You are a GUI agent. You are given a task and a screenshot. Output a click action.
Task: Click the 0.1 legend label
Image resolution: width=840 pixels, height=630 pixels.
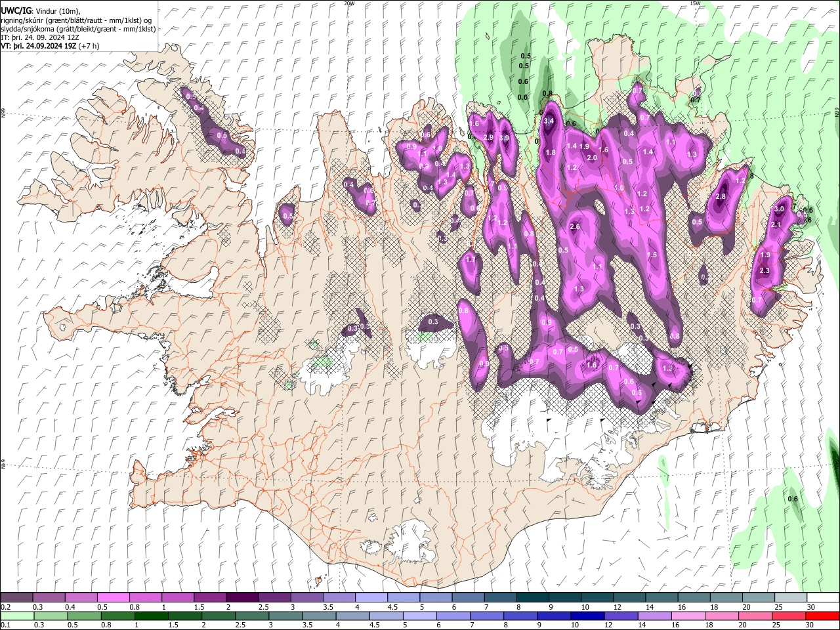[6, 625]
